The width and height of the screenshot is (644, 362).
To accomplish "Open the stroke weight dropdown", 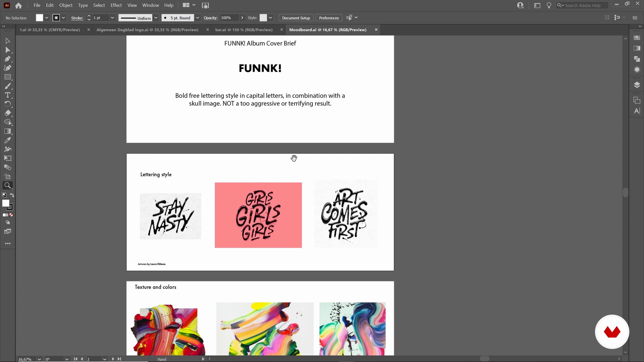I will [112, 18].
